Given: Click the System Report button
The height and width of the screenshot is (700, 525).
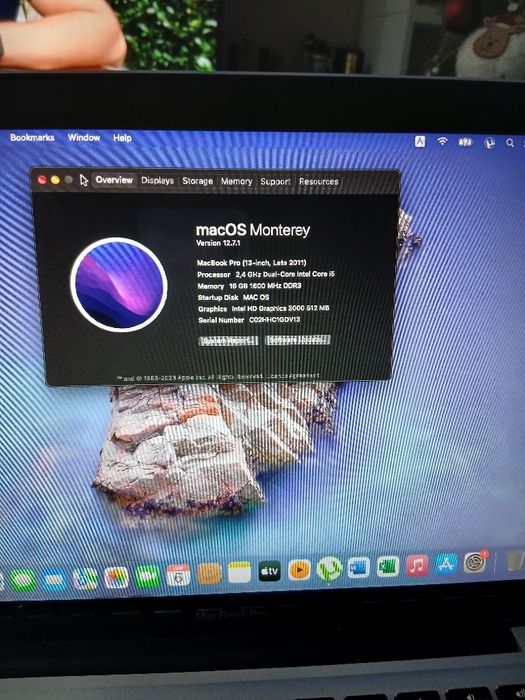Looking at the screenshot, I should pos(228,341).
